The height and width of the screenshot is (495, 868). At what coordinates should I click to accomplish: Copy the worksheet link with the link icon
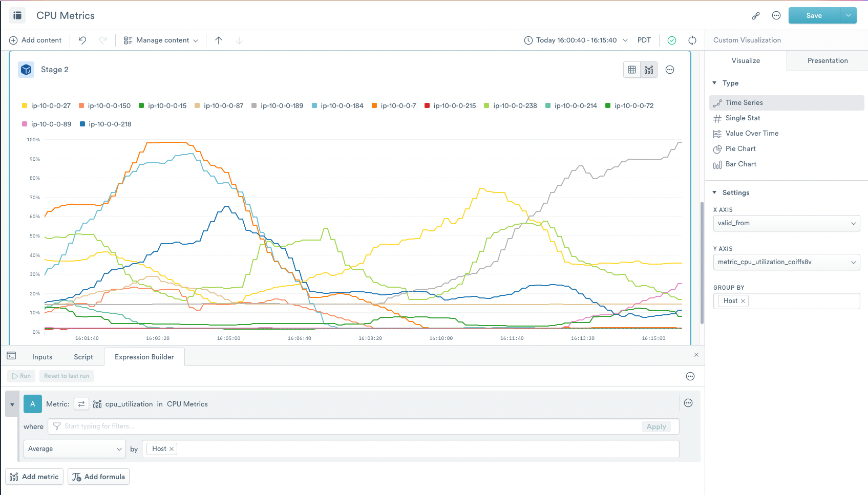756,15
